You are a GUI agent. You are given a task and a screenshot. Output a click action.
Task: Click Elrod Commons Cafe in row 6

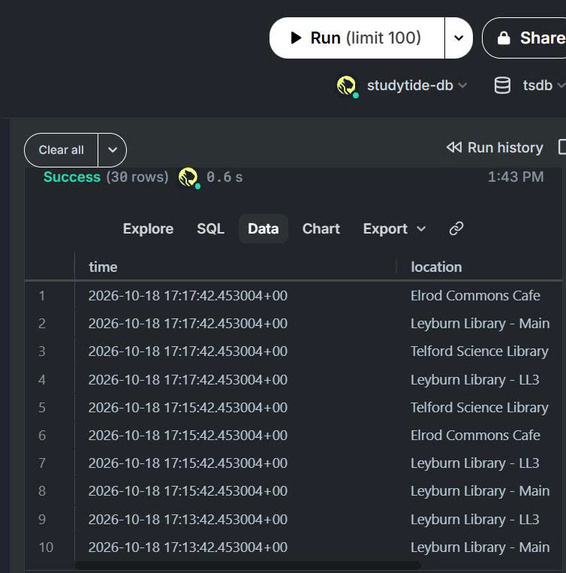(475, 435)
